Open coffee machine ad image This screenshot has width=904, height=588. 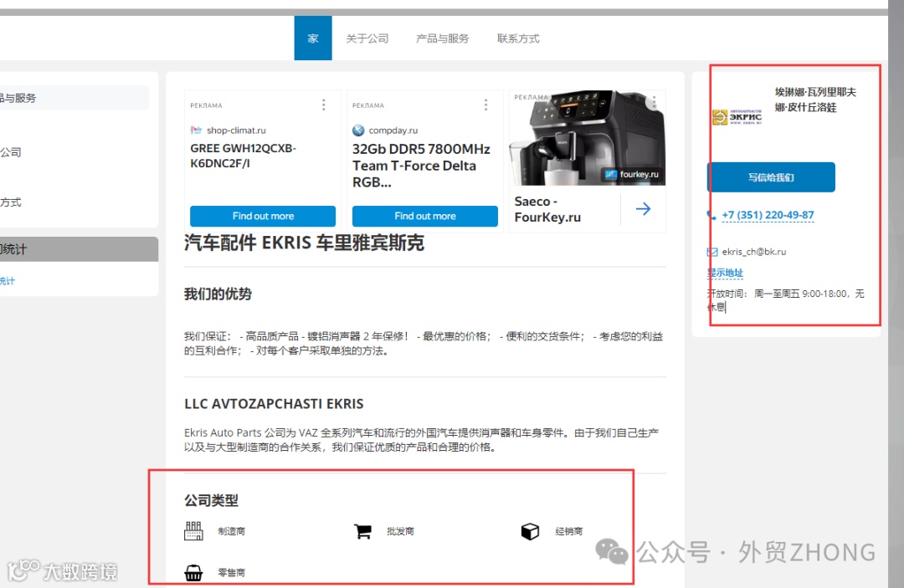click(587, 138)
